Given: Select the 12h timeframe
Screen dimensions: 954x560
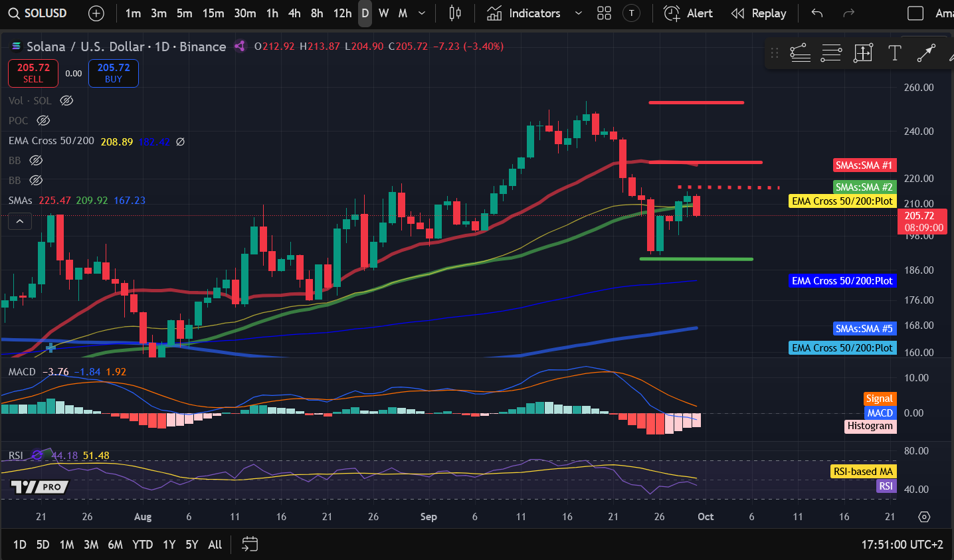Looking at the screenshot, I should click(x=342, y=13).
